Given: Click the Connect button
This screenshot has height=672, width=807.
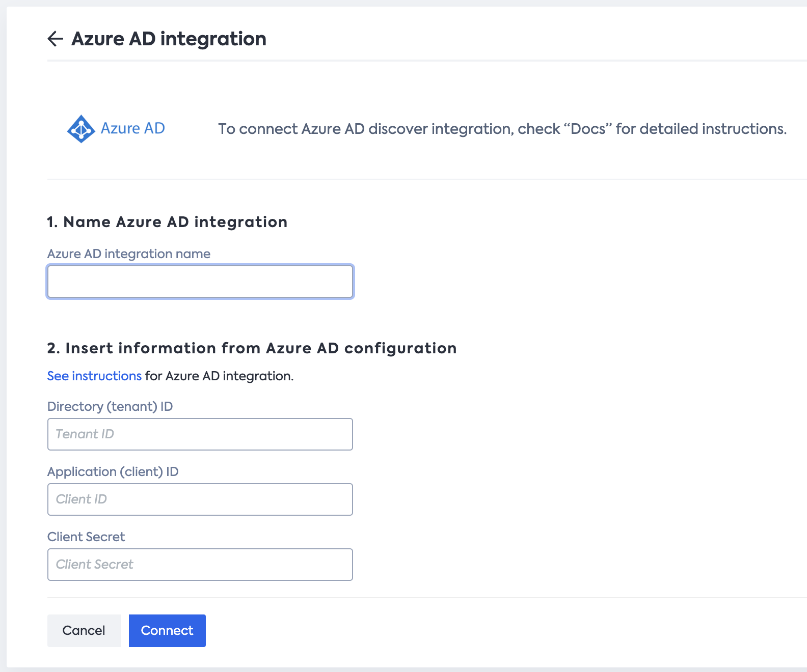Looking at the screenshot, I should click(x=167, y=631).
